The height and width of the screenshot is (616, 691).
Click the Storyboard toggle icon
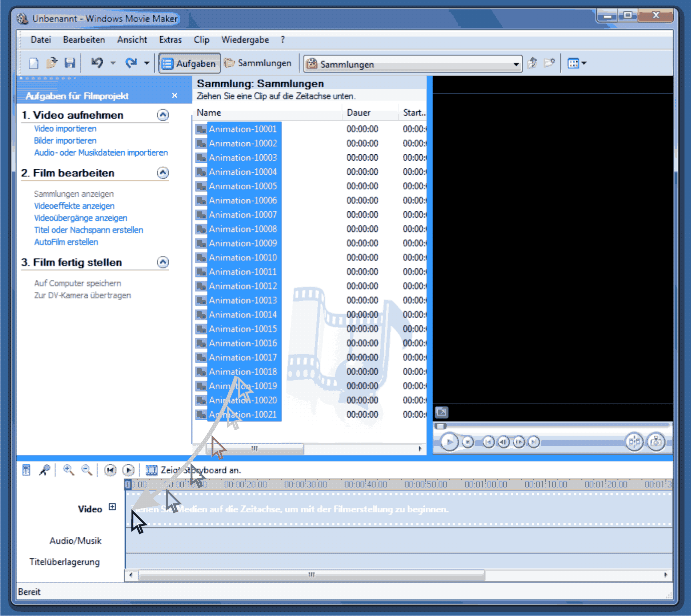(x=151, y=470)
